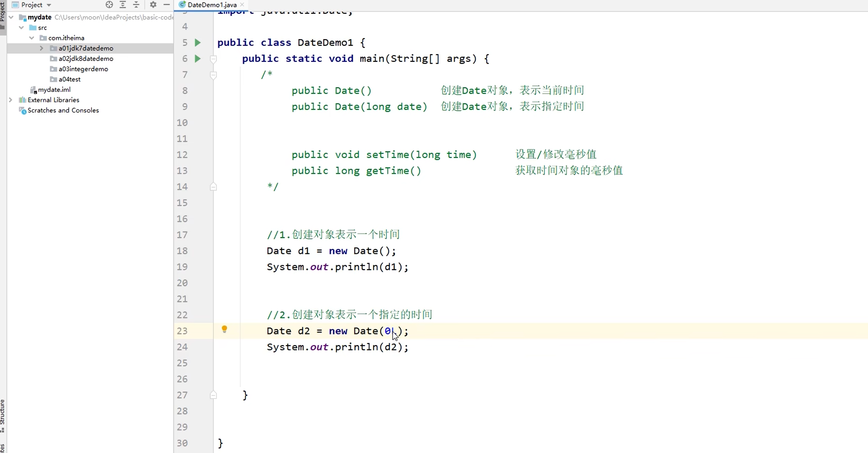Expand the a01jdk7datedemo package
Screen dimensions: 868x453
point(42,48)
